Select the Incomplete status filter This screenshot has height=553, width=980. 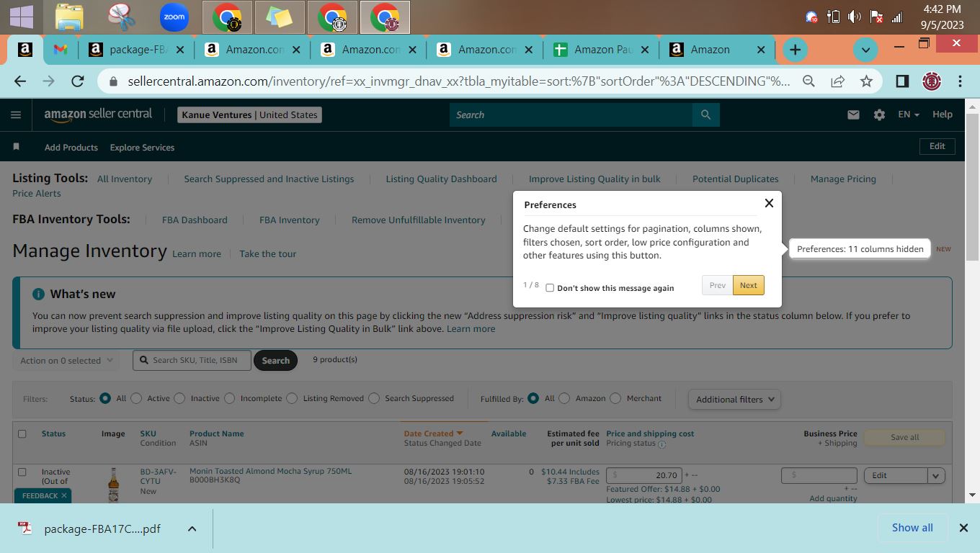pyautogui.click(x=229, y=398)
